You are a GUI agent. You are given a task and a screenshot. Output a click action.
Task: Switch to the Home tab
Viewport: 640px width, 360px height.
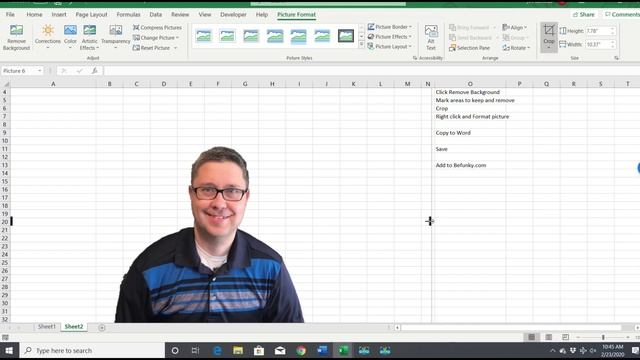pos(34,14)
